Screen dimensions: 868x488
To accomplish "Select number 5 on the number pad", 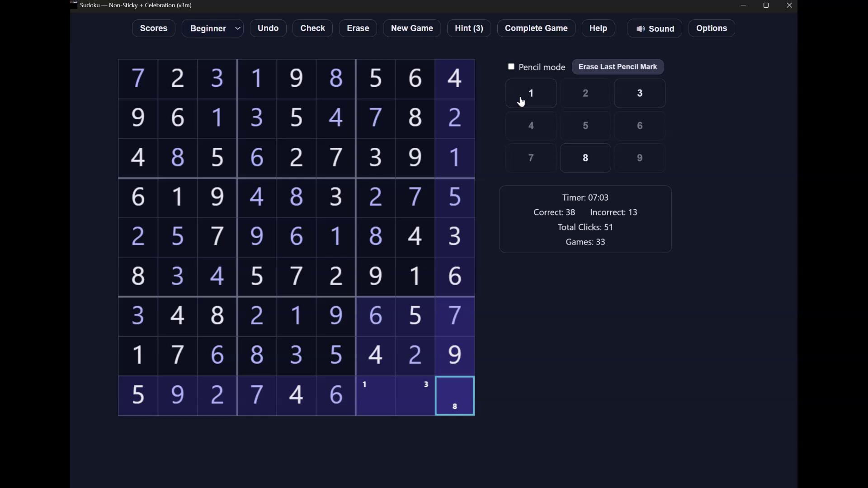I will coord(585,125).
